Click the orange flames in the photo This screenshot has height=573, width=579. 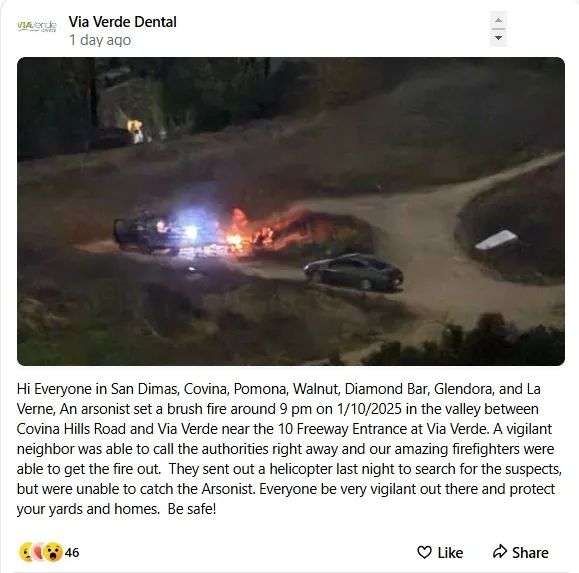click(266, 231)
